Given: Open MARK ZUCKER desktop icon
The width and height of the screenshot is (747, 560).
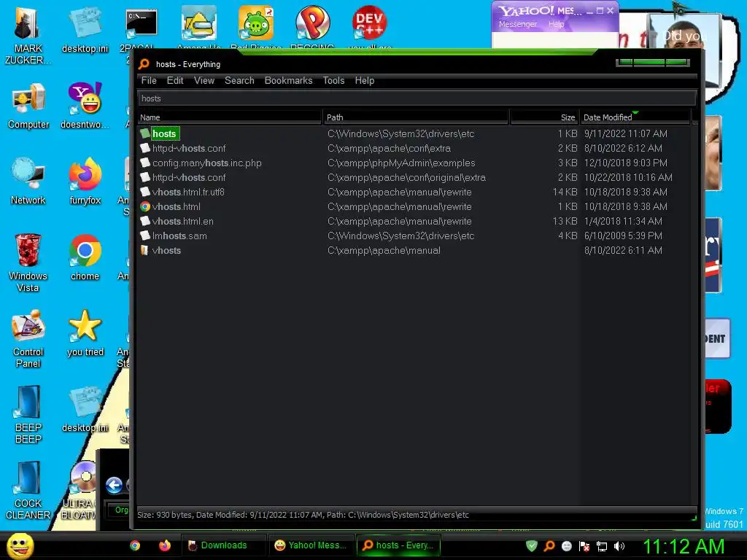Looking at the screenshot, I should pos(28,36).
